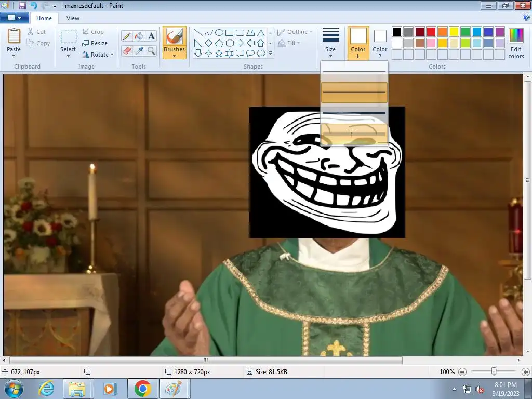The height and width of the screenshot is (399, 532).
Task: Open the Brushes dropdown arrow
Action: tap(174, 56)
